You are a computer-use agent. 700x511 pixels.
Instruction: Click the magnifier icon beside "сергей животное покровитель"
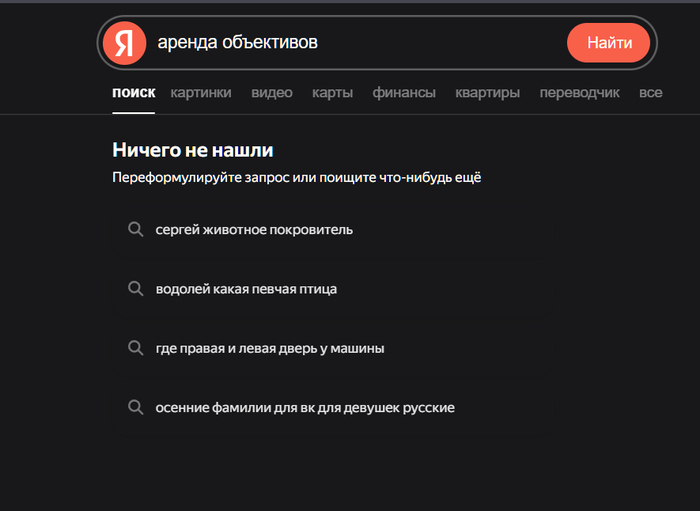(136, 230)
